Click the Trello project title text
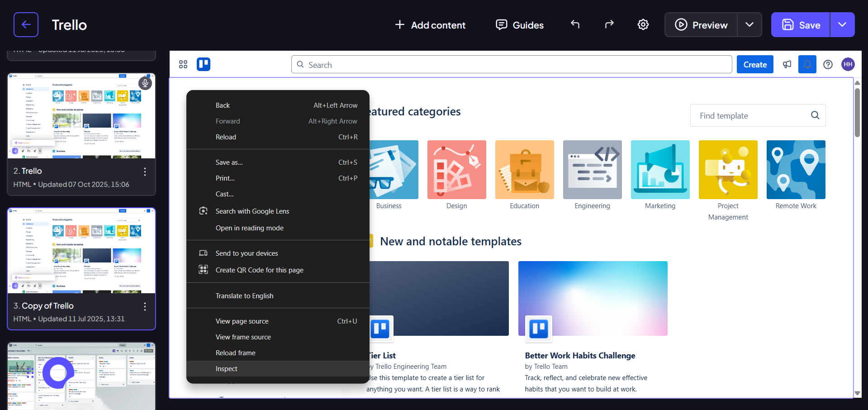Viewport: 868px width, 410px height. (x=69, y=25)
